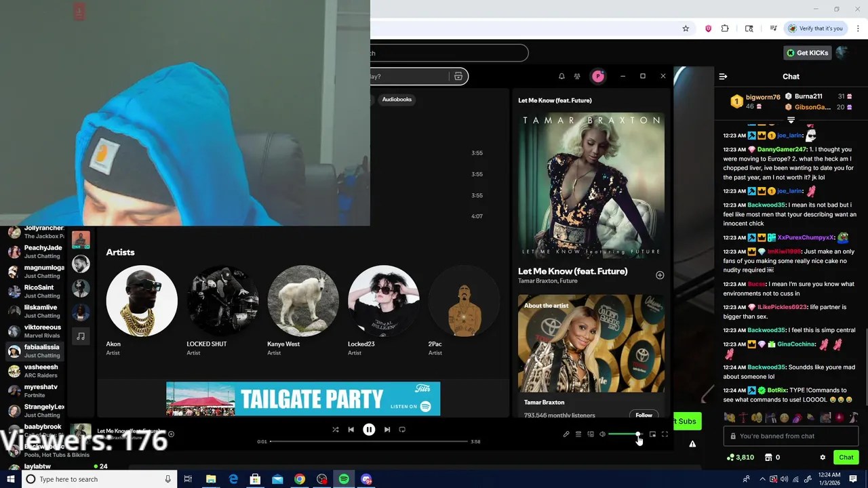Open Chrome from the taskbar
Image resolution: width=868 pixels, height=488 pixels.
pos(299,479)
